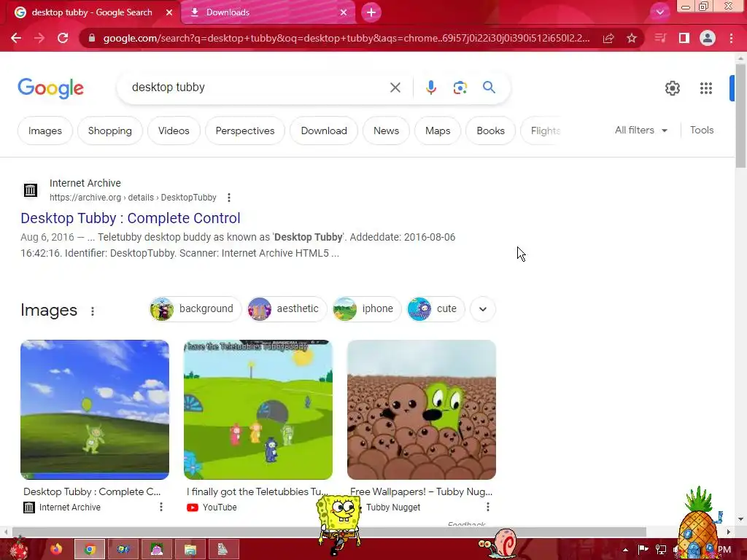
Task: Submit search with magnifier icon
Action: pyautogui.click(x=489, y=87)
